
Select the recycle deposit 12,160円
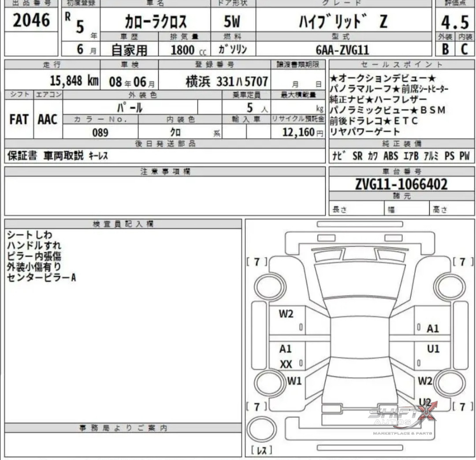303,132
